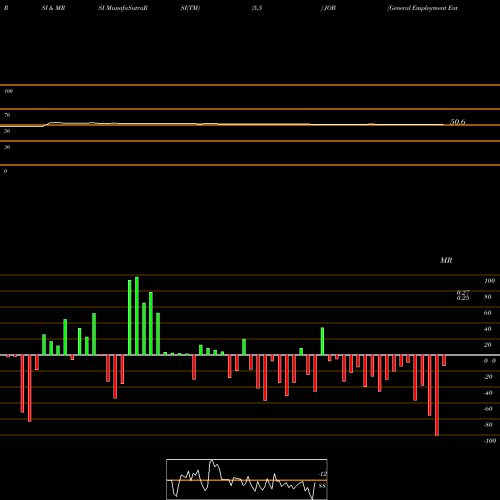Click the MR panel title
The width and height of the screenshot is (500, 500).
pyautogui.click(x=446, y=260)
